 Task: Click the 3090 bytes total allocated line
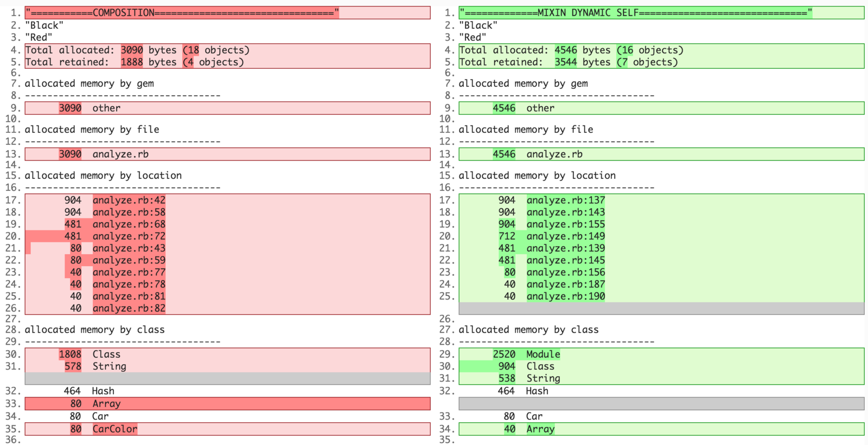[x=137, y=50]
